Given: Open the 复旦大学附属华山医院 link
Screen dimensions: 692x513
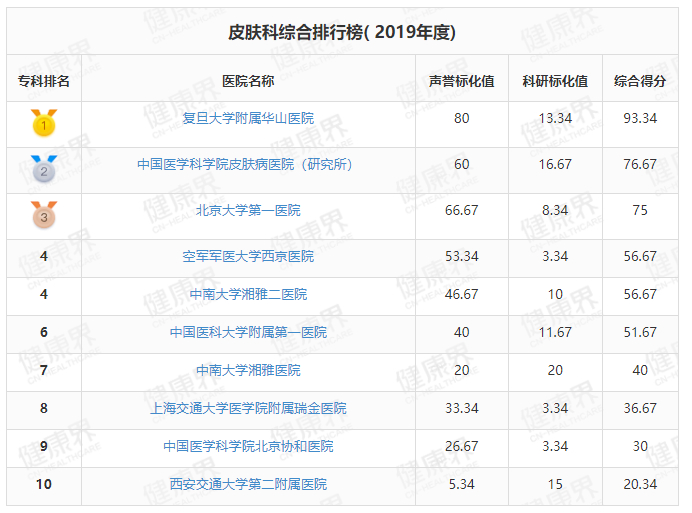Looking at the screenshot, I should tap(248, 118).
